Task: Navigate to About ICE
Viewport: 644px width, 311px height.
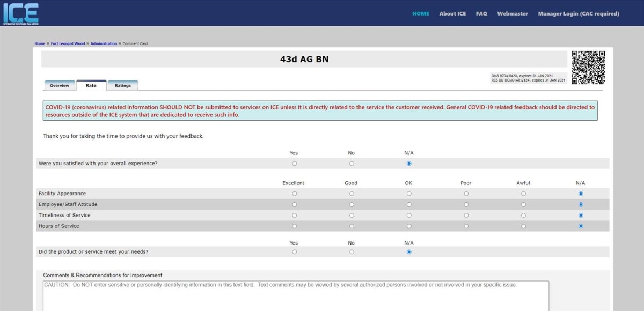Action: point(452,13)
